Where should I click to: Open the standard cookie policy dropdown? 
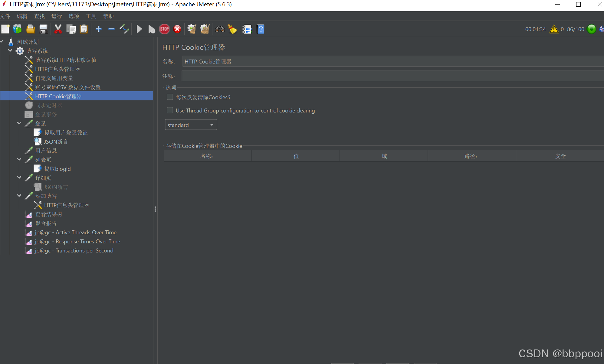pyautogui.click(x=191, y=125)
